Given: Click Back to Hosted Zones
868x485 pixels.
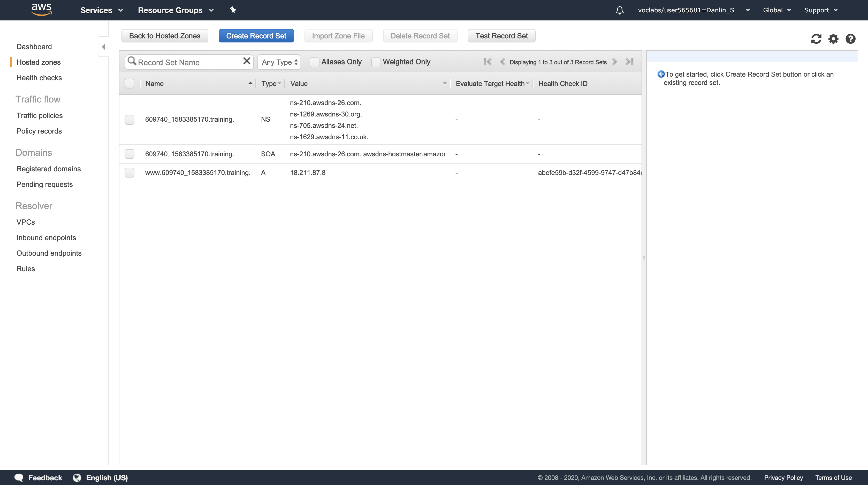Looking at the screenshot, I should click(164, 36).
